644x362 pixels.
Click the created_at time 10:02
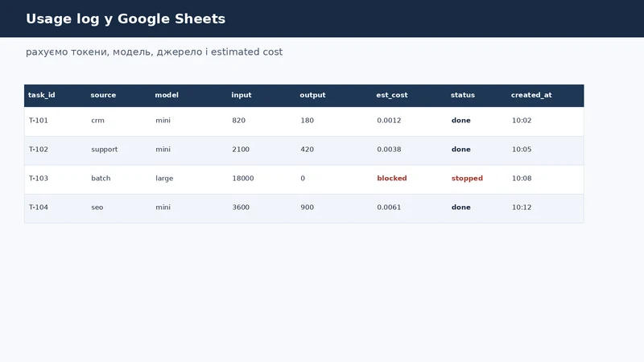click(x=522, y=120)
